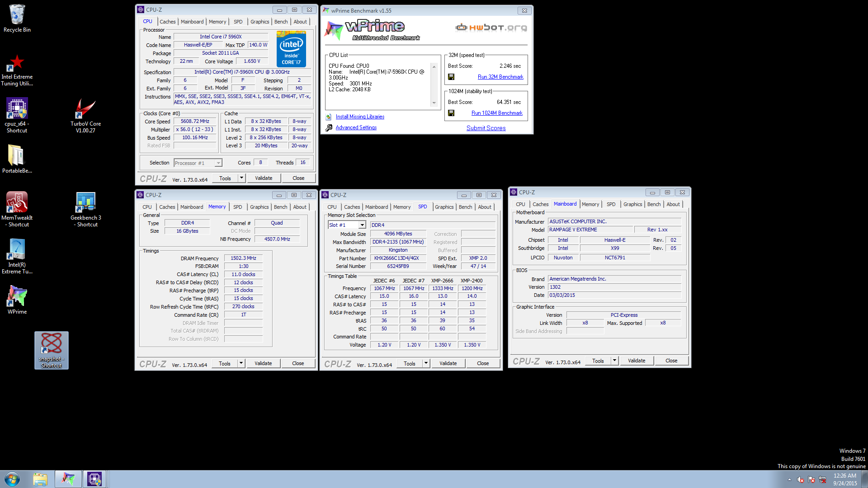Select the cpuz_x64 Shortcut desktop icon
Viewport: 868px width, 488px height.
[x=17, y=116]
